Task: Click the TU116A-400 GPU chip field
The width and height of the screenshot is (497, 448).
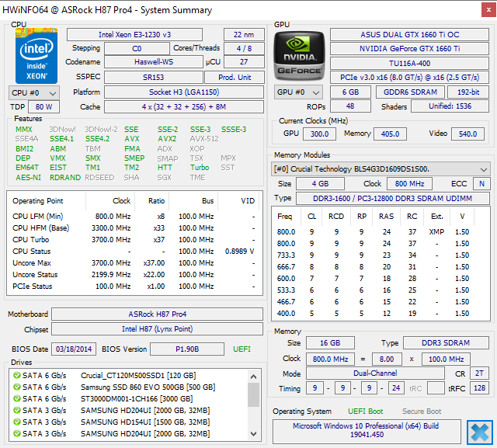Action: [x=409, y=64]
